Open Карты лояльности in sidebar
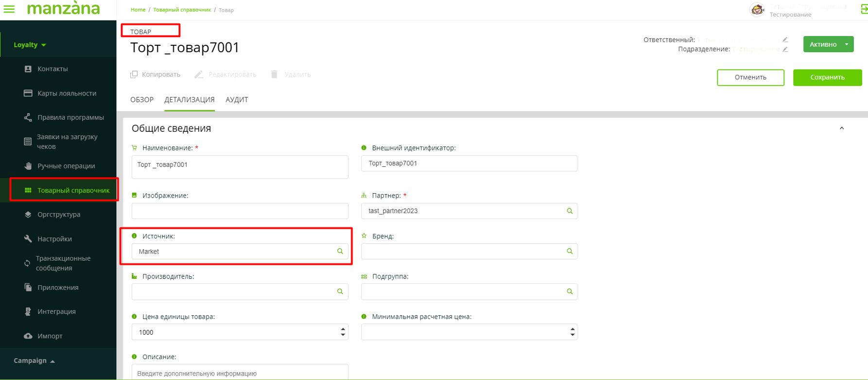This screenshot has height=380, width=868. click(67, 93)
